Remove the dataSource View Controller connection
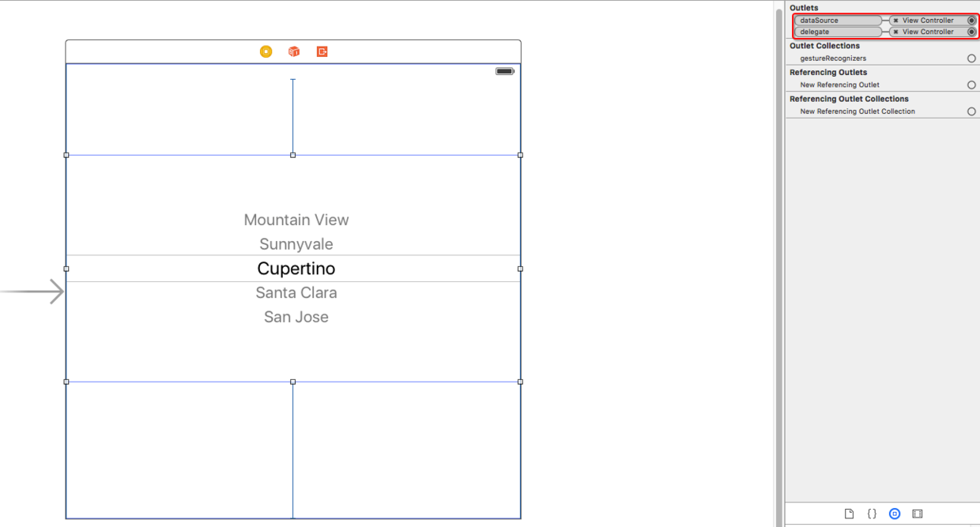Screen dimensions: 980x527 895,21
